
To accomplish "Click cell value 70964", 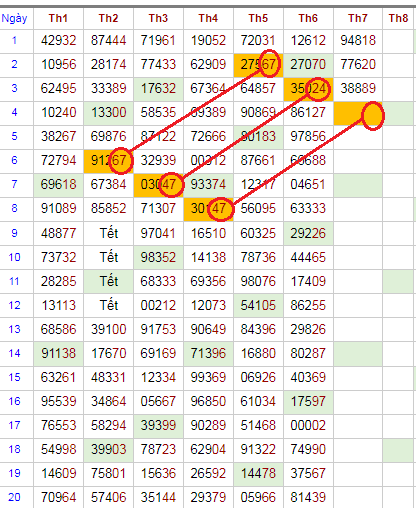I will pyautogui.click(x=58, y=497).
